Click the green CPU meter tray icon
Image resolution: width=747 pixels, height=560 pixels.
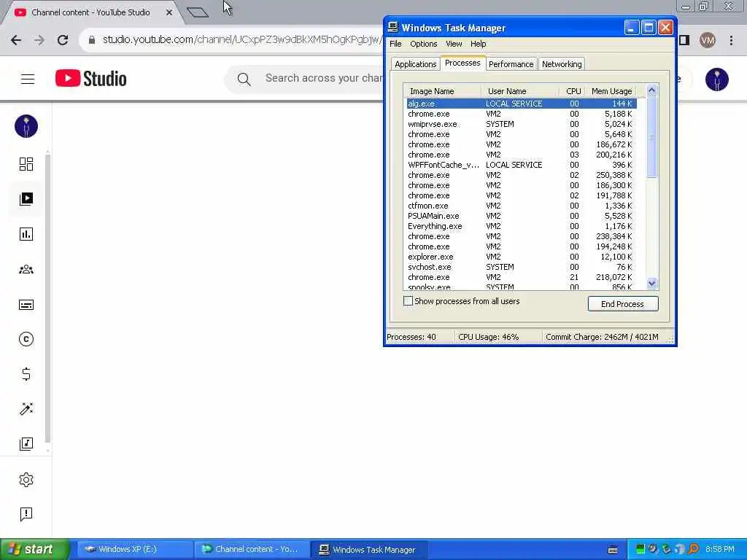[640, 549]
